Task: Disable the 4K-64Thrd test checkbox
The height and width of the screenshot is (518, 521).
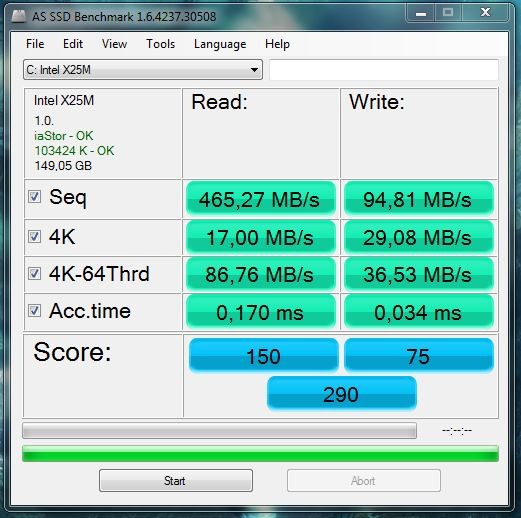Action: (34, 273)
